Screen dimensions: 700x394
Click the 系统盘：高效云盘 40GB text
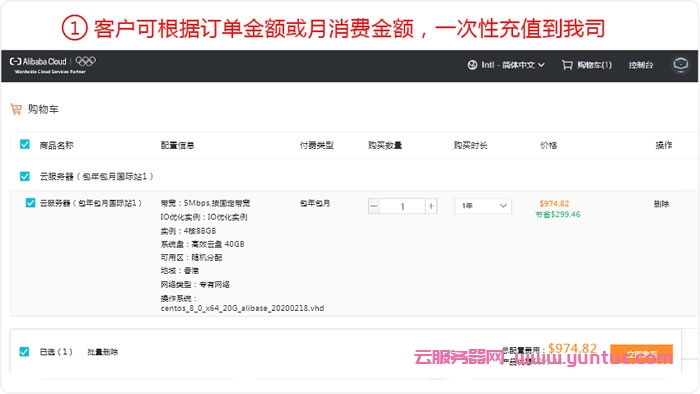(202, 244)
